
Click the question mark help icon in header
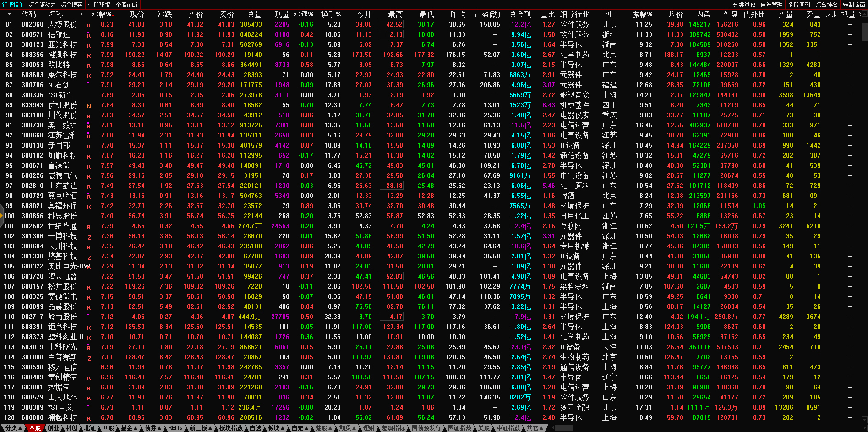click(860, 14)
